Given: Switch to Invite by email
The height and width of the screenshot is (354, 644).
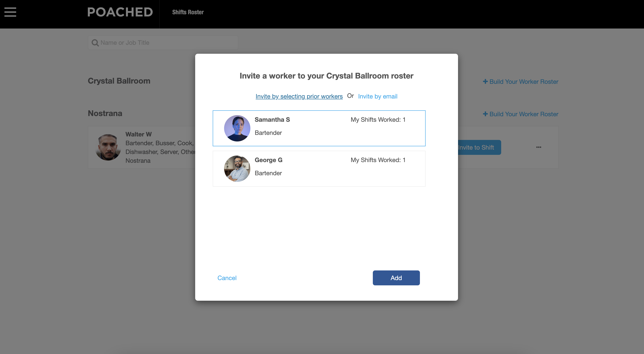Looking at the screenshot, I should pyautogui.click(x=377, y=96).
